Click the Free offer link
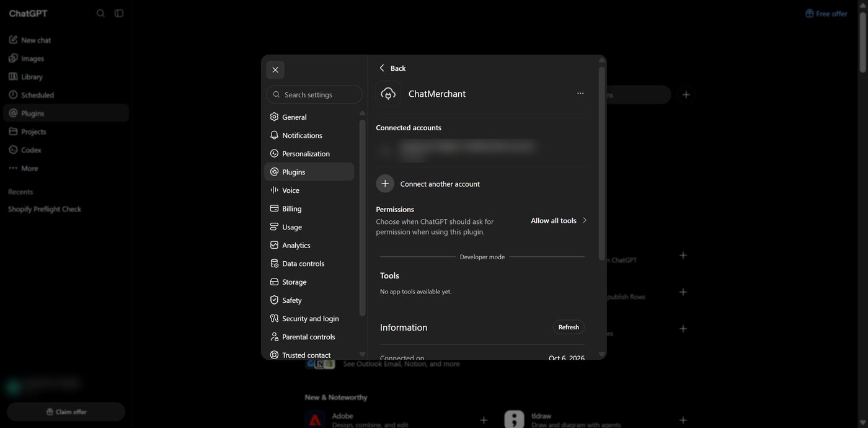 [826, 14]
